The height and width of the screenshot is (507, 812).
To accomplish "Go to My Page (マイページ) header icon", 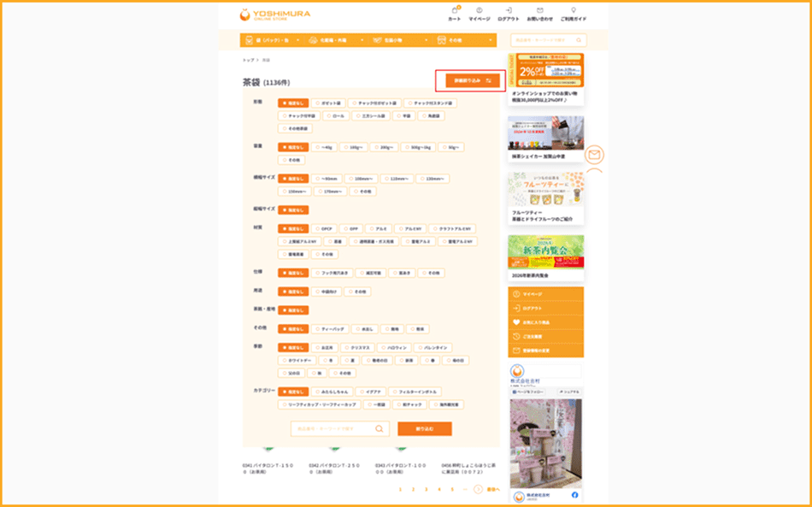I will (480, 14).
